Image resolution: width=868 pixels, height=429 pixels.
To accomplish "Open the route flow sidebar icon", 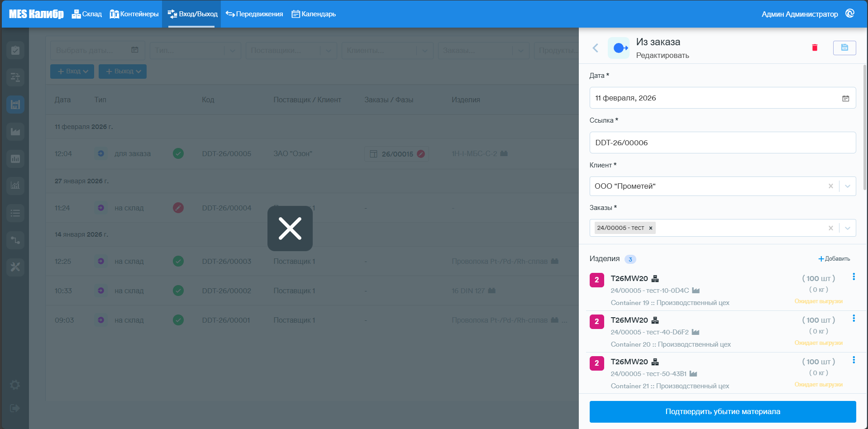I will point(15,240).
